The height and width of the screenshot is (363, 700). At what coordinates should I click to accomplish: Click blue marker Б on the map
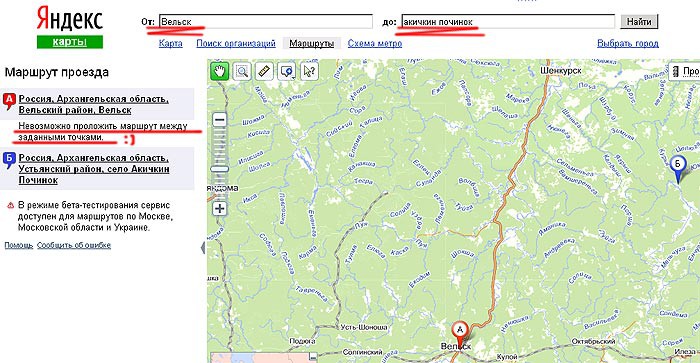(678, 168)
